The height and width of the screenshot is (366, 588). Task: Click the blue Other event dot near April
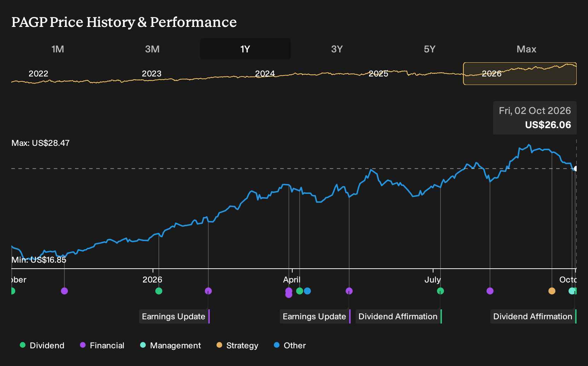tap(307, 291)
